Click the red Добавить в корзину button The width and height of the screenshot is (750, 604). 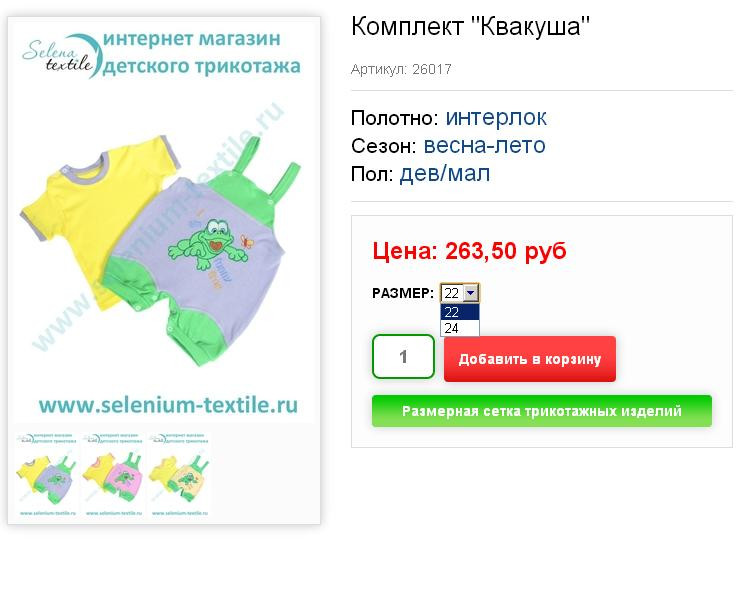point(529,359)
